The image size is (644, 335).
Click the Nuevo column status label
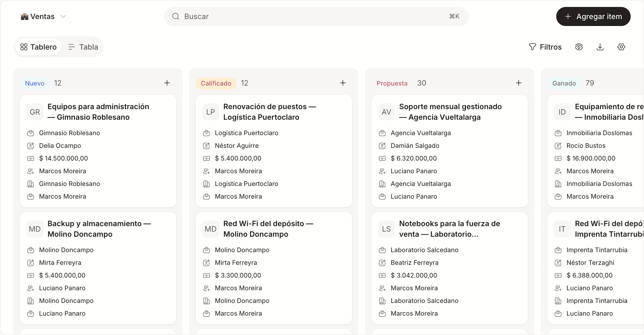click(35, 83)
